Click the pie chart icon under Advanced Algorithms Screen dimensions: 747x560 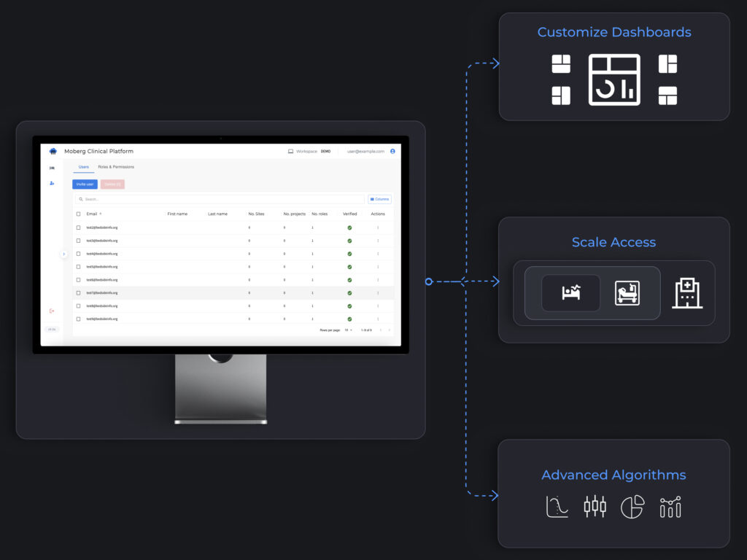632,506
